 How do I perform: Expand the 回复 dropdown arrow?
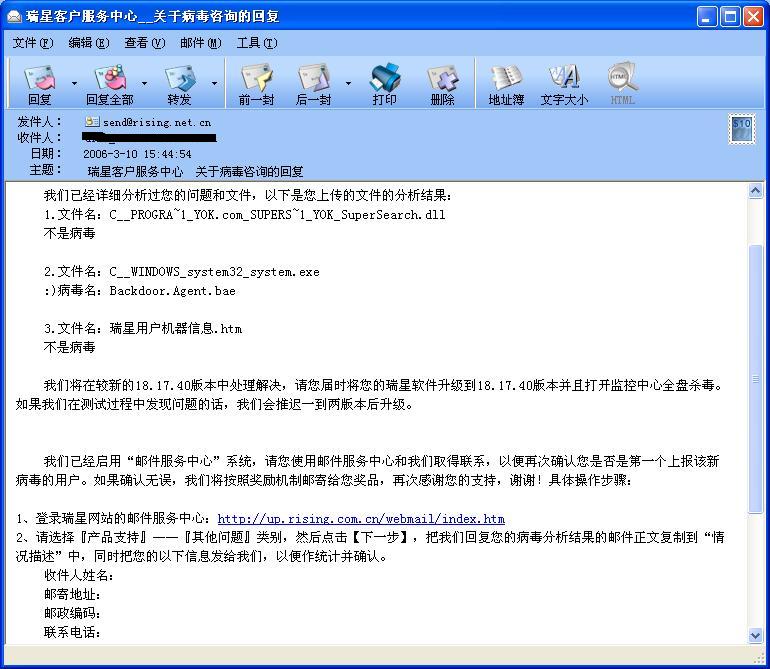[x=74, y=84]
